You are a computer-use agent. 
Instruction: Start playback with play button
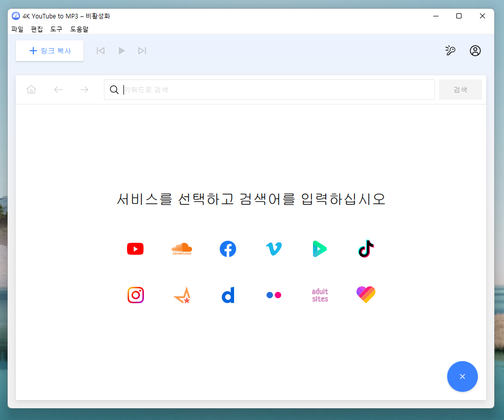point(121,51)
